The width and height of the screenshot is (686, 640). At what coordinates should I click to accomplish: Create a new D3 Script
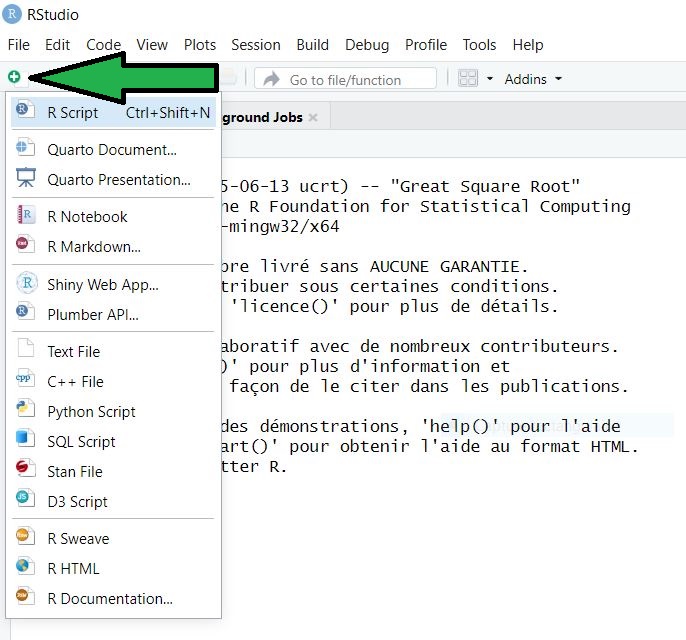[113, 501]
